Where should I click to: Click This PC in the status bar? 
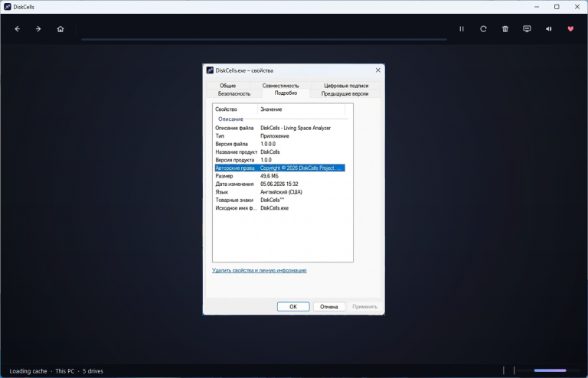tap(65, 371)
